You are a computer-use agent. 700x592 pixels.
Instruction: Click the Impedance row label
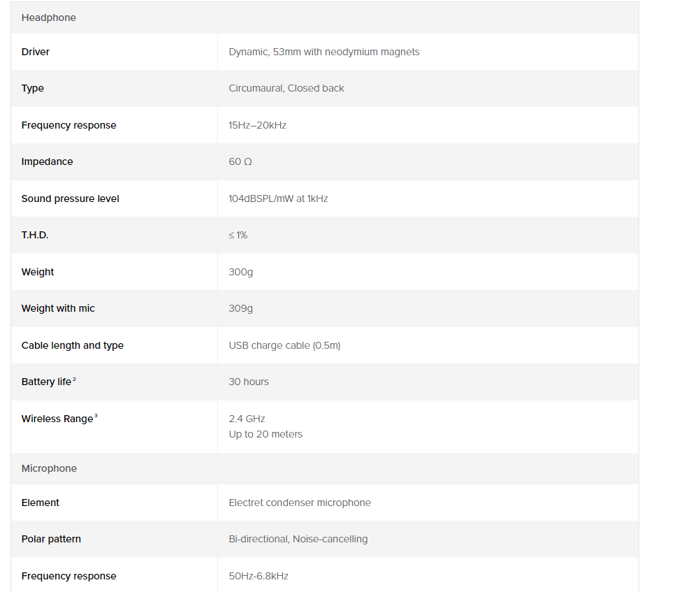pos(48,161)
